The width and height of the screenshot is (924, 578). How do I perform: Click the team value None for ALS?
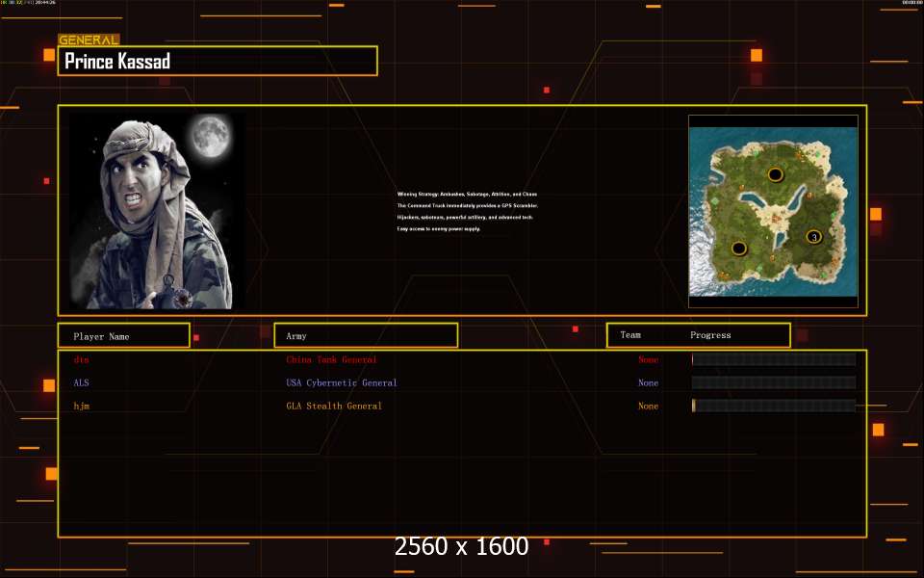click(x=648, y=382)
